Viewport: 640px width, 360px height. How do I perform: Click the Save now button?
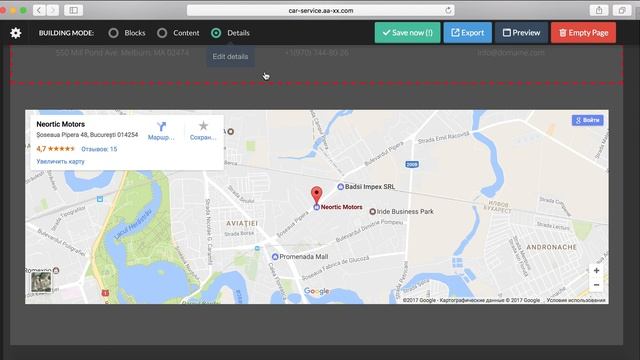tap(407, 33)
